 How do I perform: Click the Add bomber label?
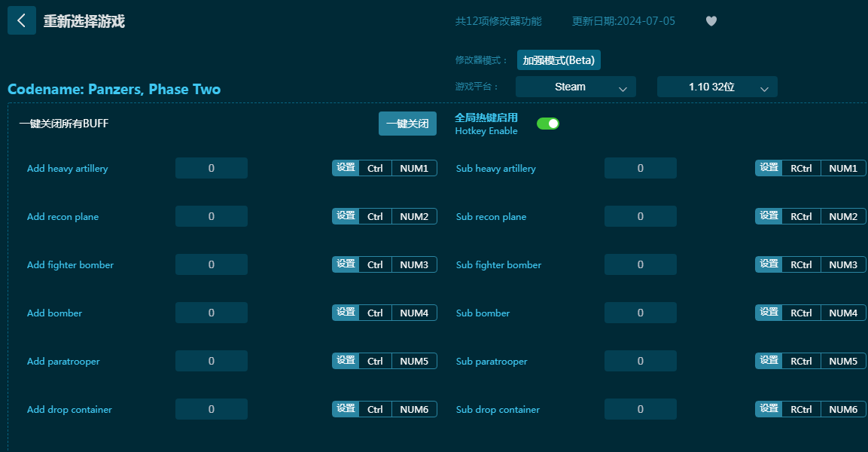pyautogui.click(x=54, y=313)
